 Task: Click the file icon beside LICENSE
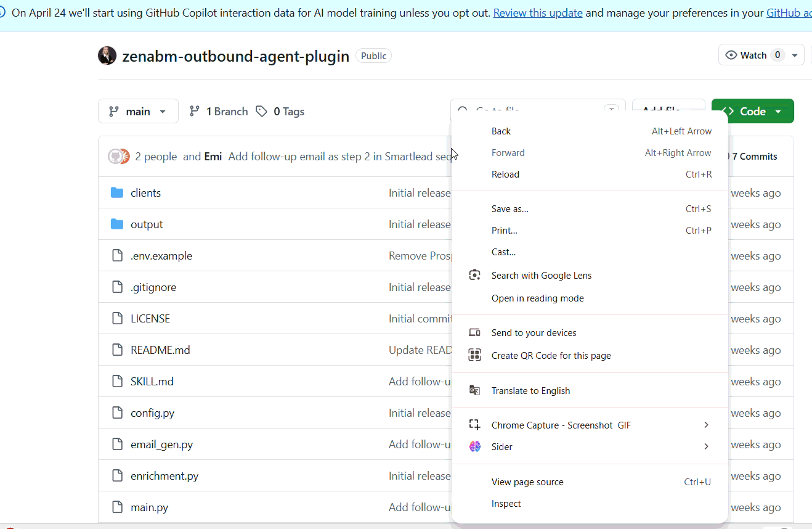[117, 319]
